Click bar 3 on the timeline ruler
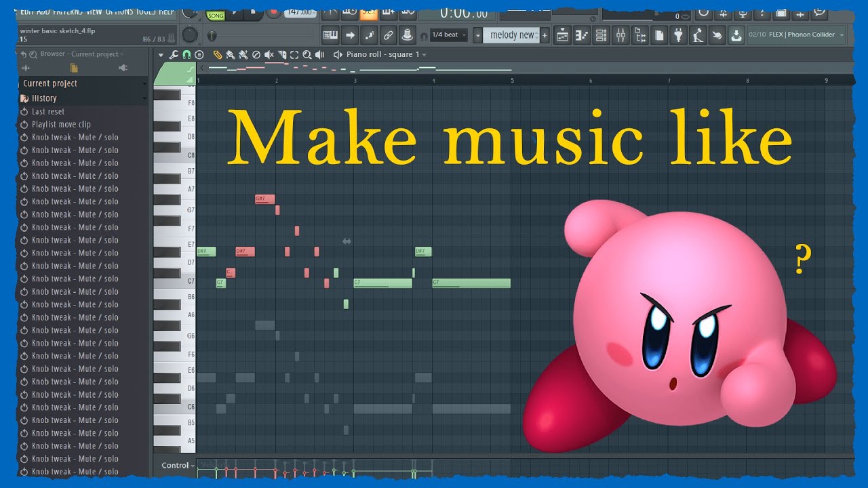 355,81
